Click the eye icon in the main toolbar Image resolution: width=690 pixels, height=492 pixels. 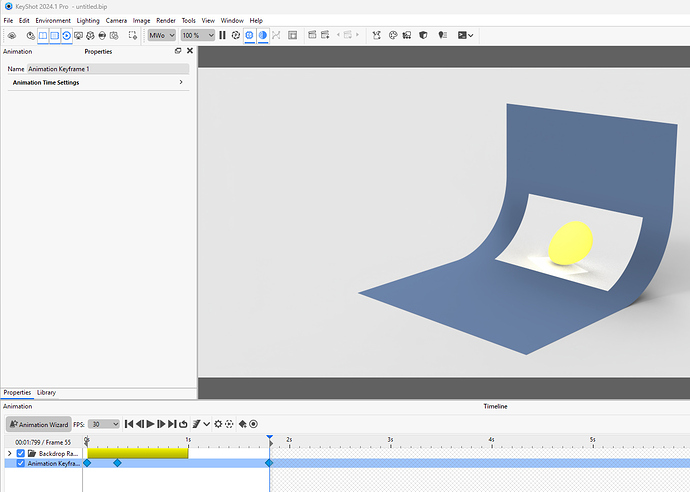12,35
